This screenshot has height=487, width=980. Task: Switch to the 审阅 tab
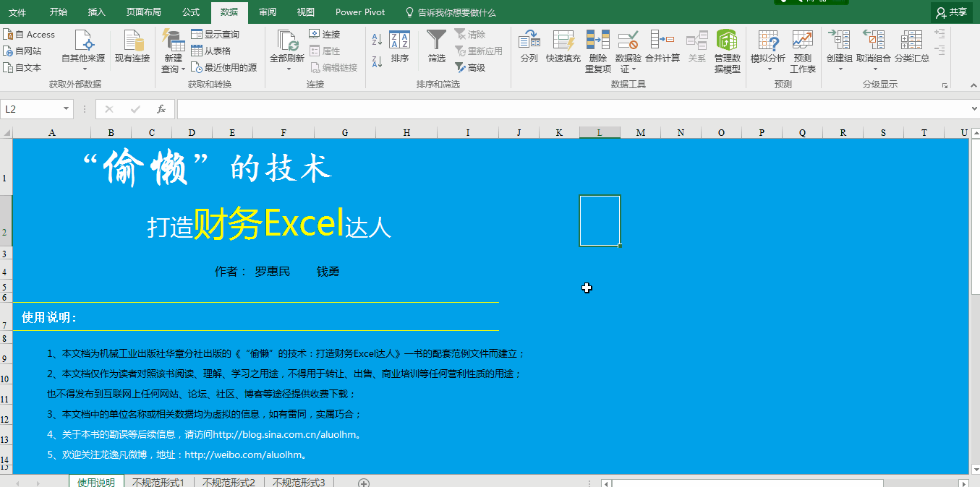[268, 12]
